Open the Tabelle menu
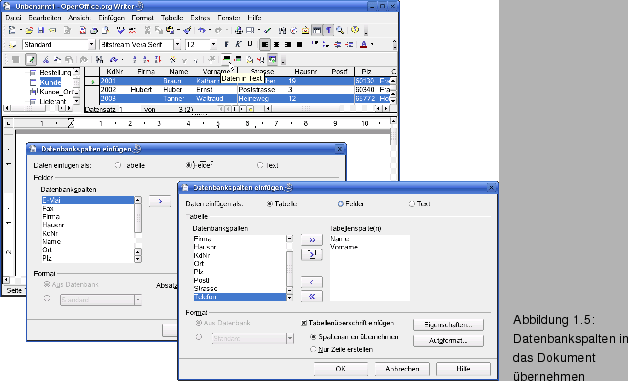Image resolution: width=628 pixels, height=381 pixels. [x=172, y=18]
